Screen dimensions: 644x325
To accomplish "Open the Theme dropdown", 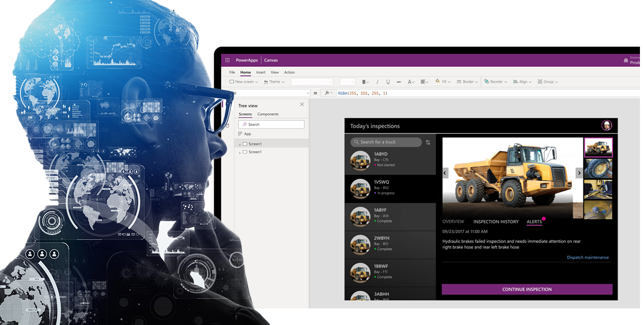I will tap(274, 82).
